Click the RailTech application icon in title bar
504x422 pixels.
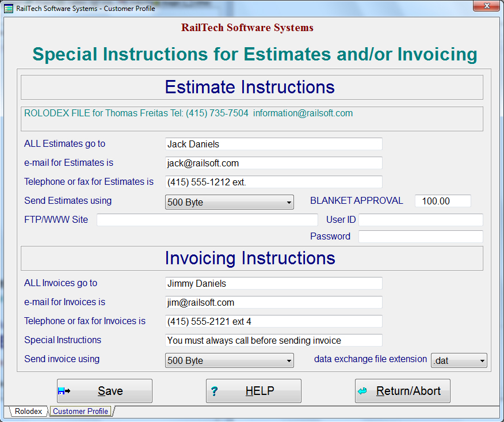[8, 8]
